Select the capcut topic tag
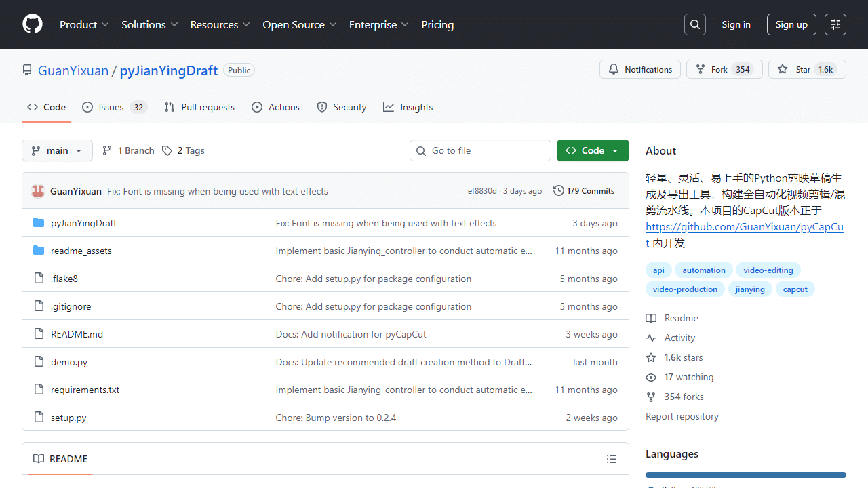This screenshot has height=488, width=868. [795, 289]
